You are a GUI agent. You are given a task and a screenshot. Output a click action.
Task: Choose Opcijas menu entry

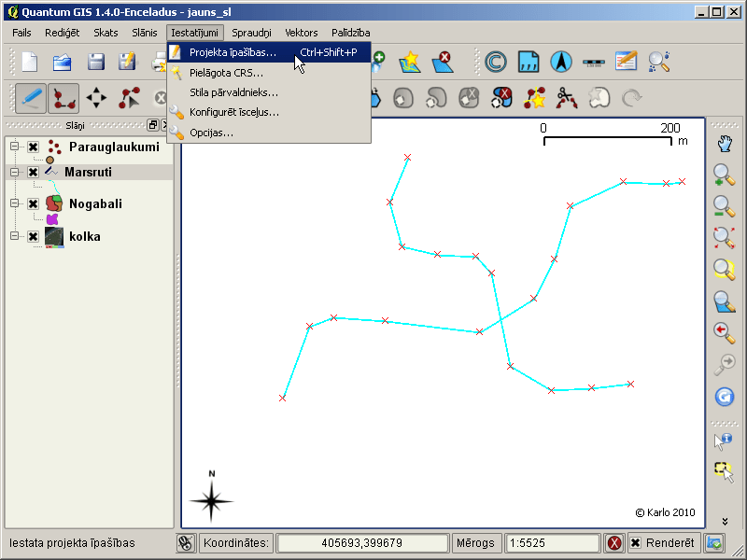(x=269, y=133)
